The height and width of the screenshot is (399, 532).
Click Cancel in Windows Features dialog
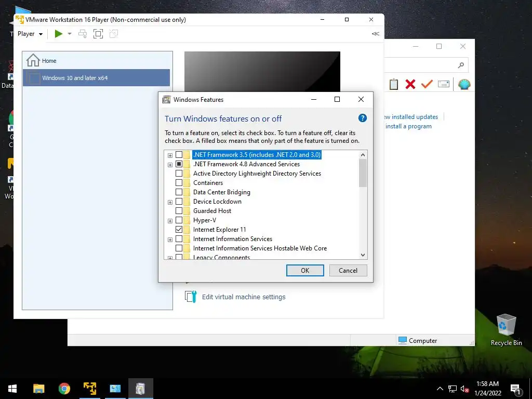[348, 270]
